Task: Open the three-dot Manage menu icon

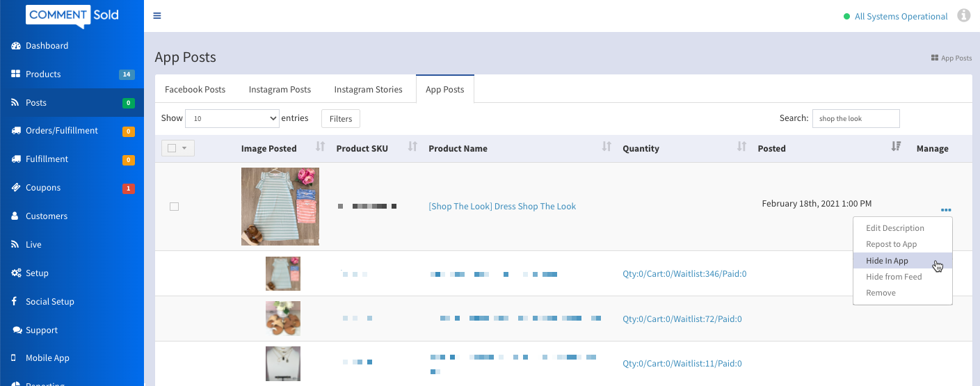Action: pyautogui.click(x=946, y=210)
